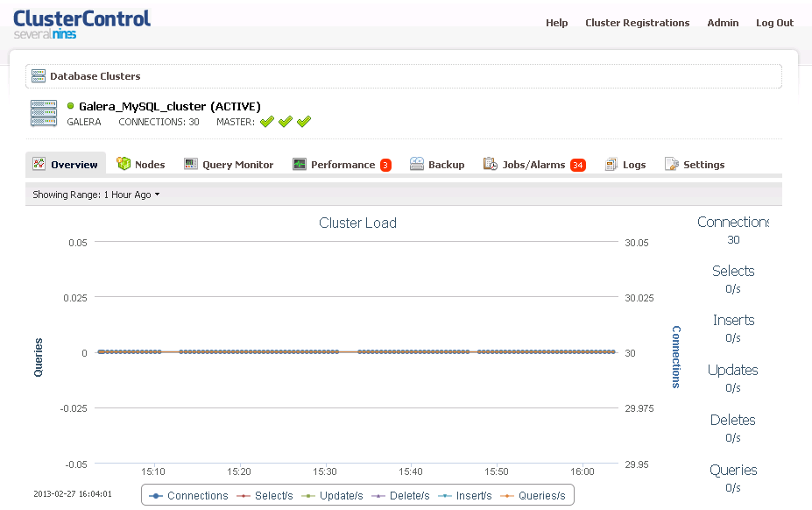Click the Inserts stat label
The height and width of the screenshot is (510, 812).
click(x=734, y=321)
